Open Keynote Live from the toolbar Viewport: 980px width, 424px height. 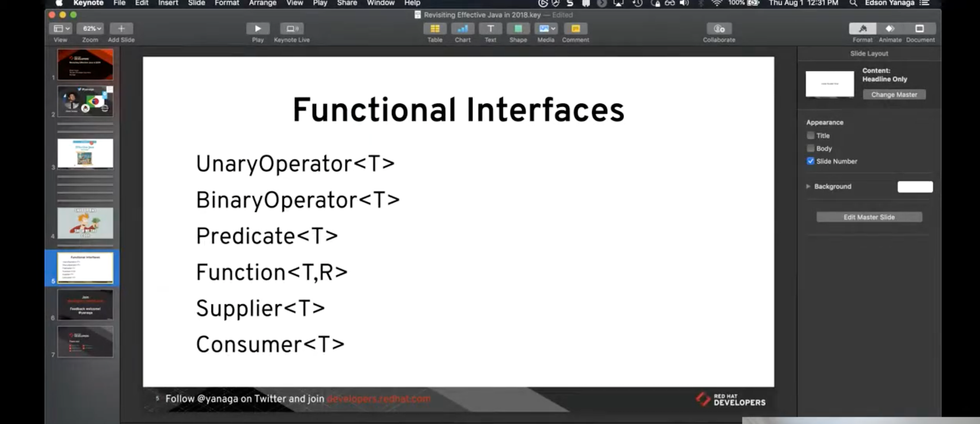tap(291, 29)
